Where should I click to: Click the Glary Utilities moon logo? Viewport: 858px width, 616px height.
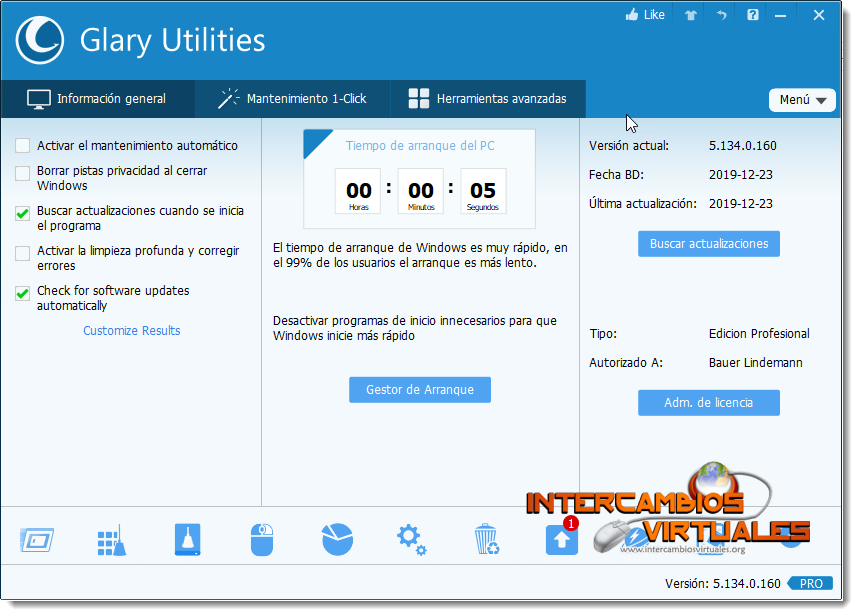click(40, 40)
